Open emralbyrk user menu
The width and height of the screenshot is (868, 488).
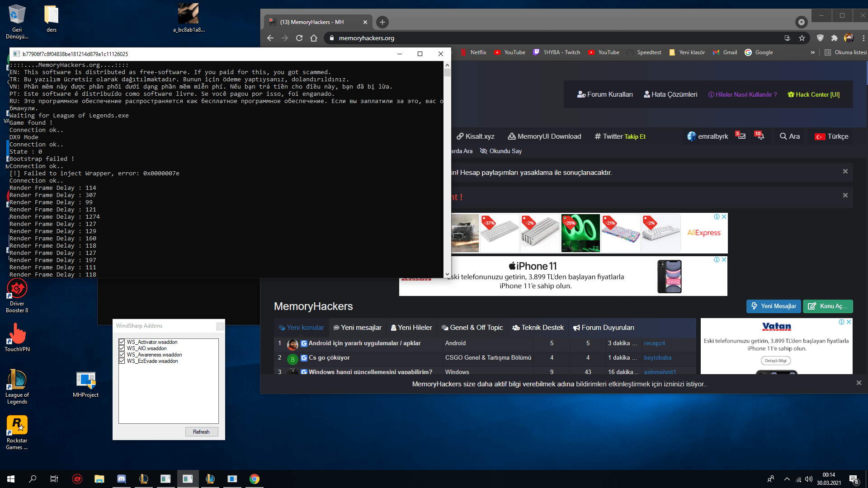point(708,136)
